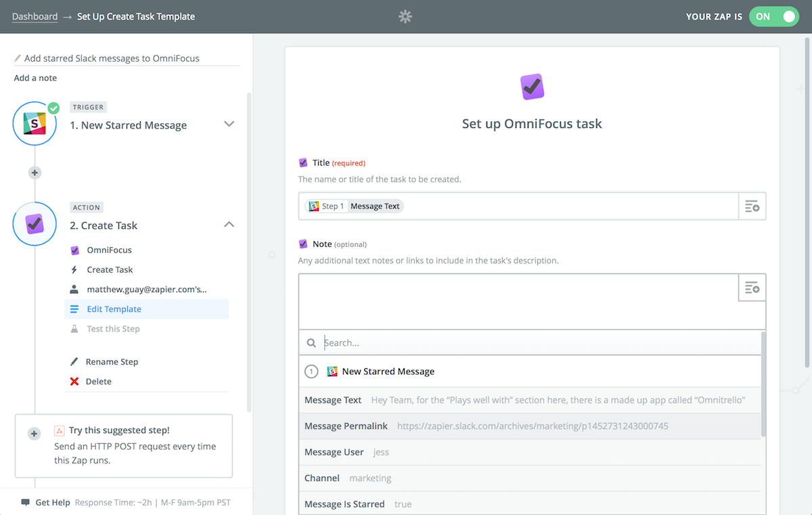Open step 2 Create Task
Image resolution: width=812 pixels, height=515 pixels.
104,225
